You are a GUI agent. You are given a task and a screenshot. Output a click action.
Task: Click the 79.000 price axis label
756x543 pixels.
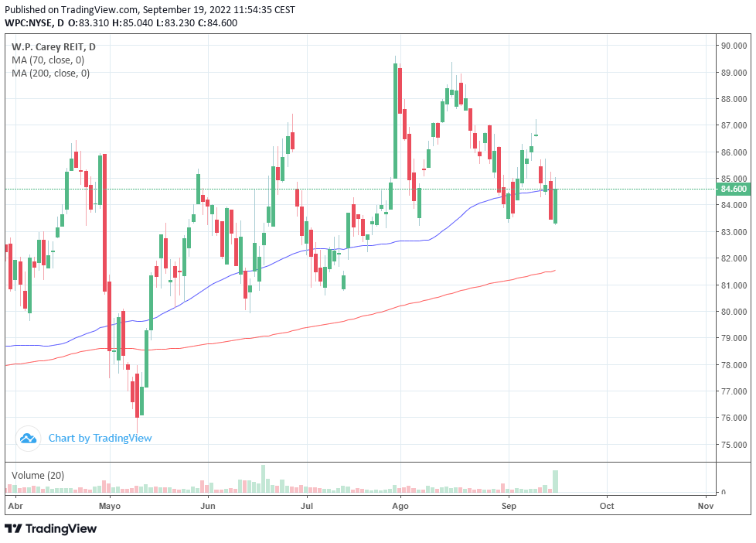tap(734, 338)
